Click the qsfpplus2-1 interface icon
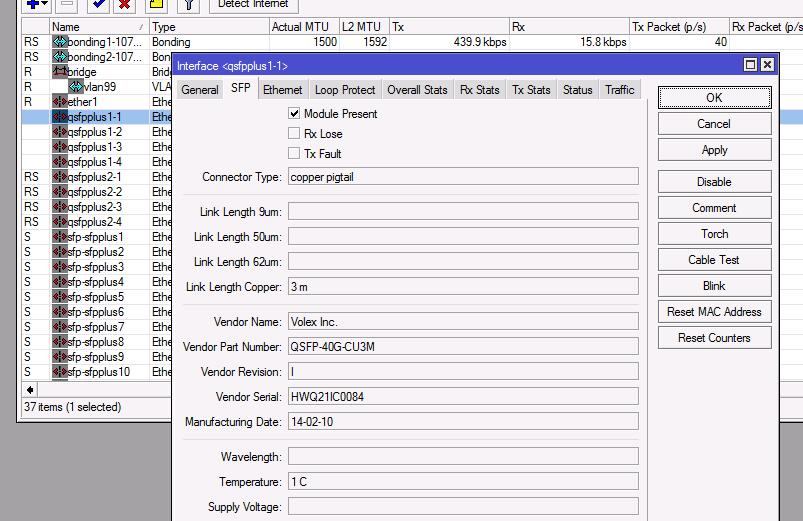This screenshot has height=521, width=803. click(x=59, y=177)
